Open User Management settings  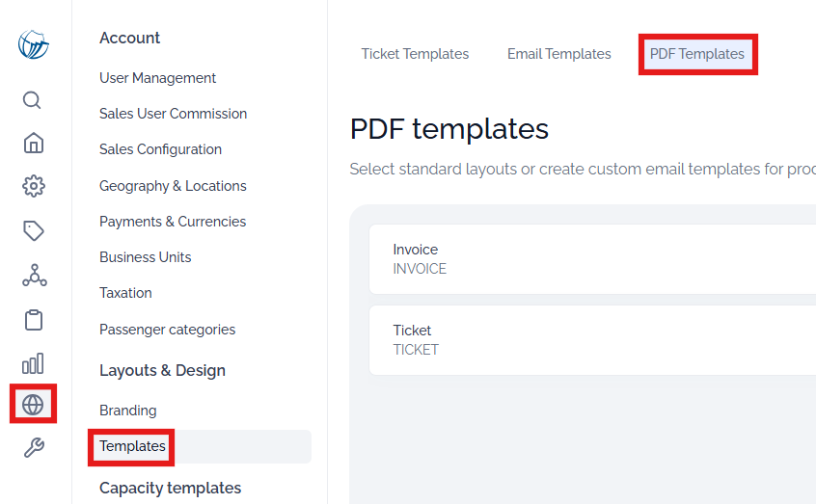pos(157,78)
